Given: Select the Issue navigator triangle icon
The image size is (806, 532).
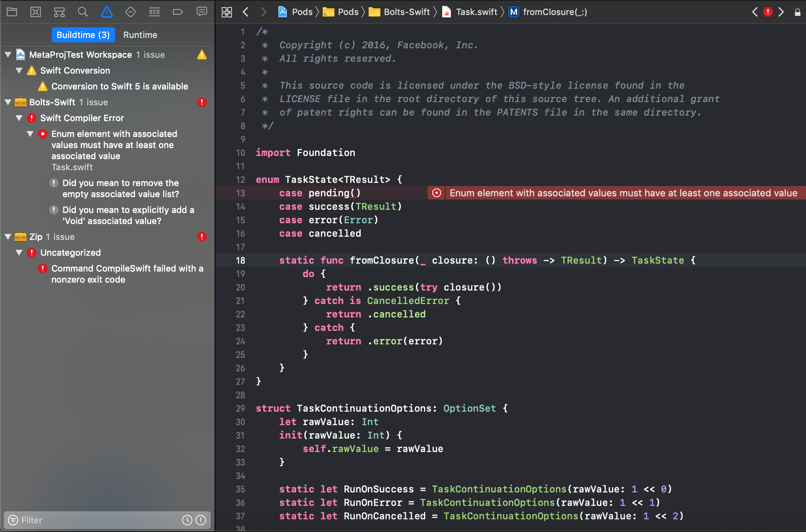Looking at the screenshot, I should pyautogui.click(x=106, y=12).
